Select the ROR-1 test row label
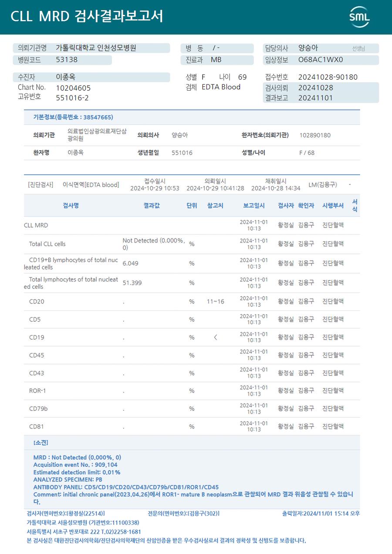 [37, 391]
